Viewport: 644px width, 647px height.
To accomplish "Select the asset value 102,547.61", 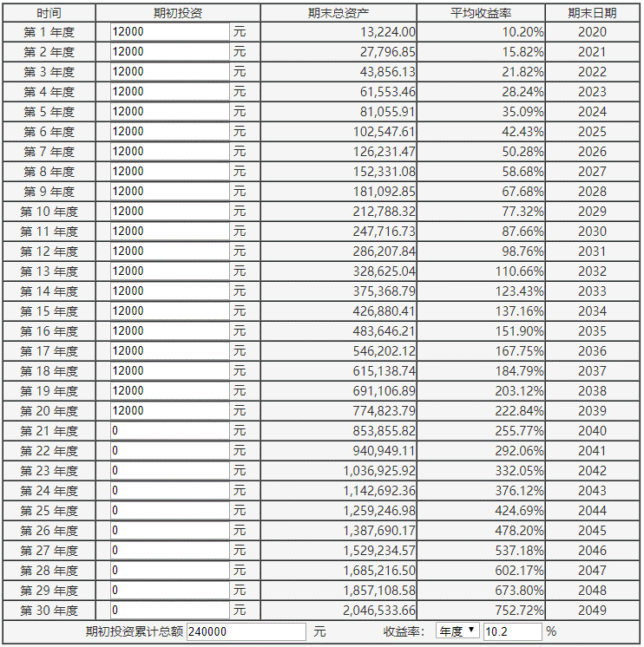I will (384, 131).
